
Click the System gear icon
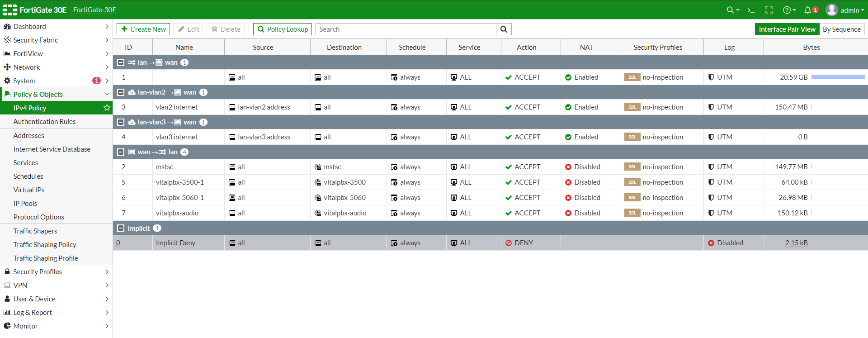click(x=7, y=81)
